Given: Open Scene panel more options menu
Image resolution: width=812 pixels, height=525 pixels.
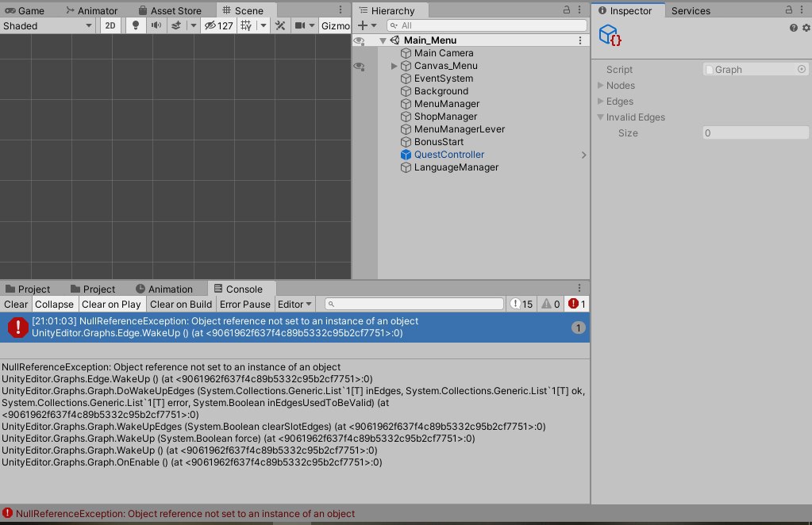Looking at the screenshot, I should coord(341,10).
